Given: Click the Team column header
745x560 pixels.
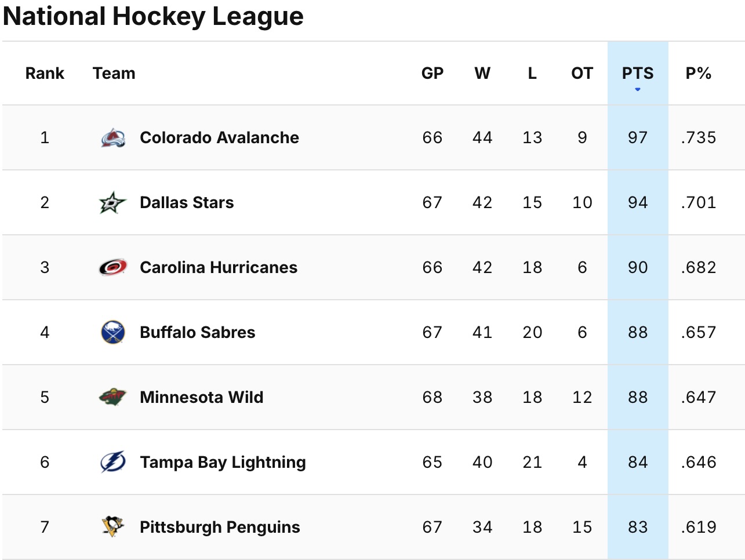Looking at the screenshot, I should pyautogui.click(x=114, y=74).
